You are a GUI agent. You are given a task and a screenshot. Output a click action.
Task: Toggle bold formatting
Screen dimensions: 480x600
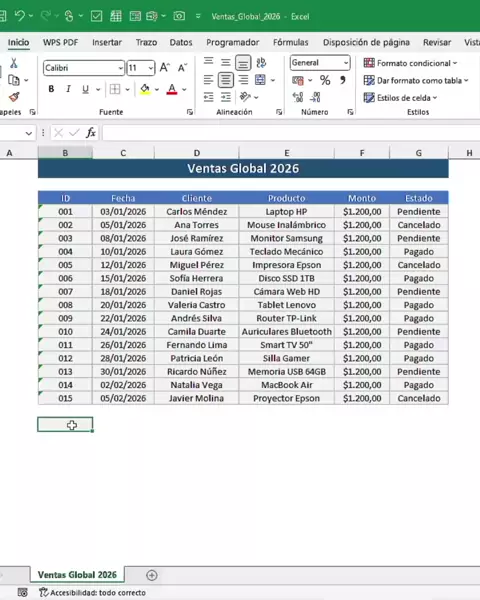(51, 89)
